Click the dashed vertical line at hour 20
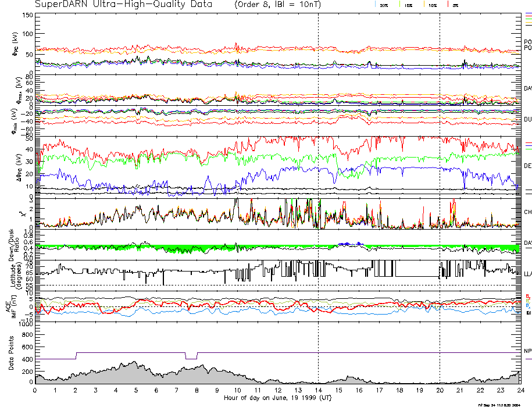 [x=440, y=174]
